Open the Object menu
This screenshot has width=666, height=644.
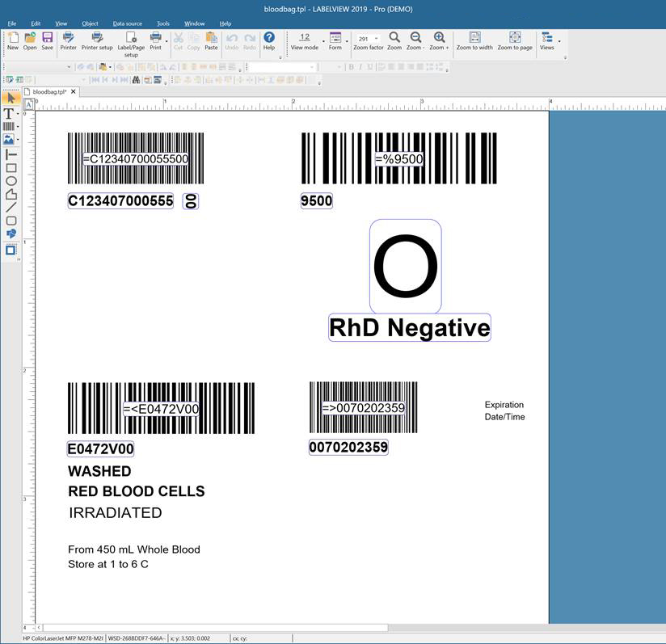tap(90, 23)
